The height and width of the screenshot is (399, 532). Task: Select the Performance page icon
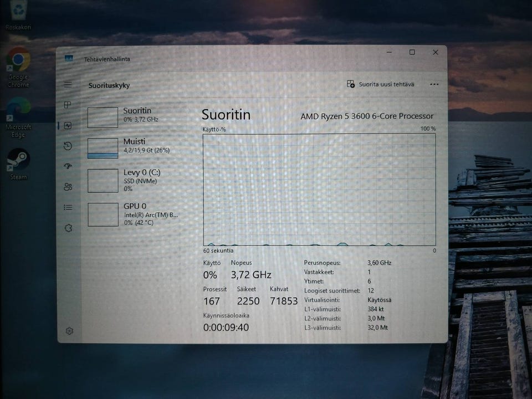coord(68,126)
